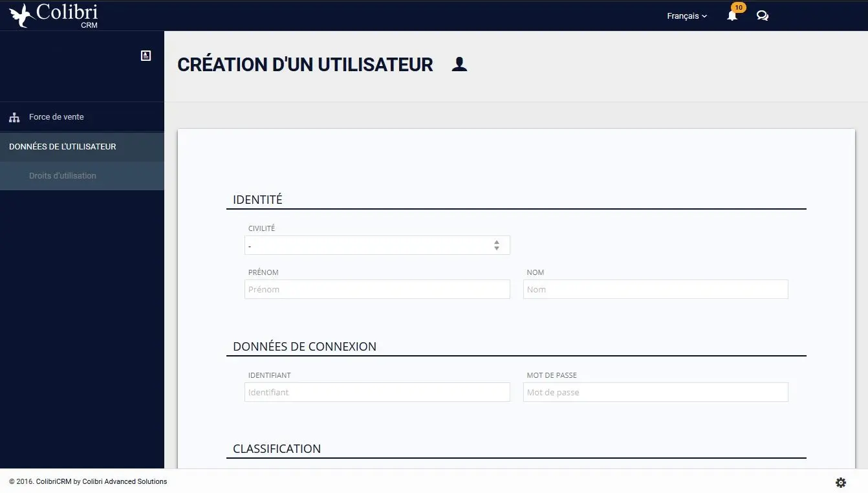Image resolution: width=868 pixels, height=493 pixels.
Task: Open the Civilité select box
Action: click(377, 246)
